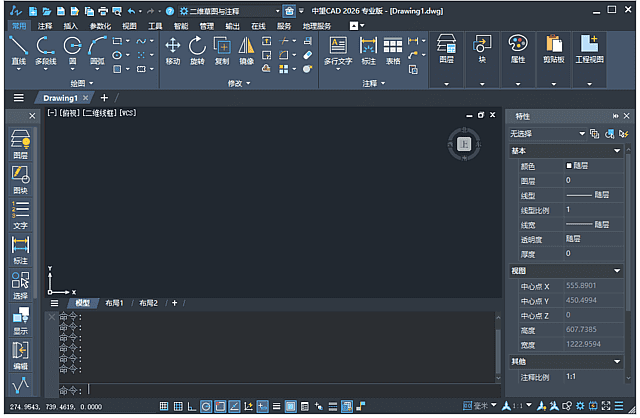The height and width of the screenshot is (418, 640).
Task: Open the 图层 layer panel in ribbon
Action: tap(447, 47)
